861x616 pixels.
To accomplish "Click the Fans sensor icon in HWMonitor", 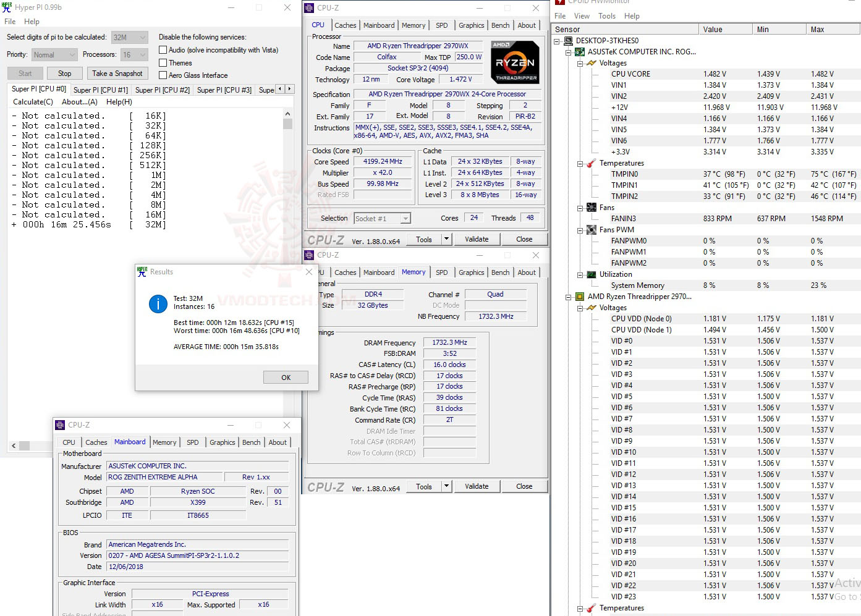I will tap(592, 207).
